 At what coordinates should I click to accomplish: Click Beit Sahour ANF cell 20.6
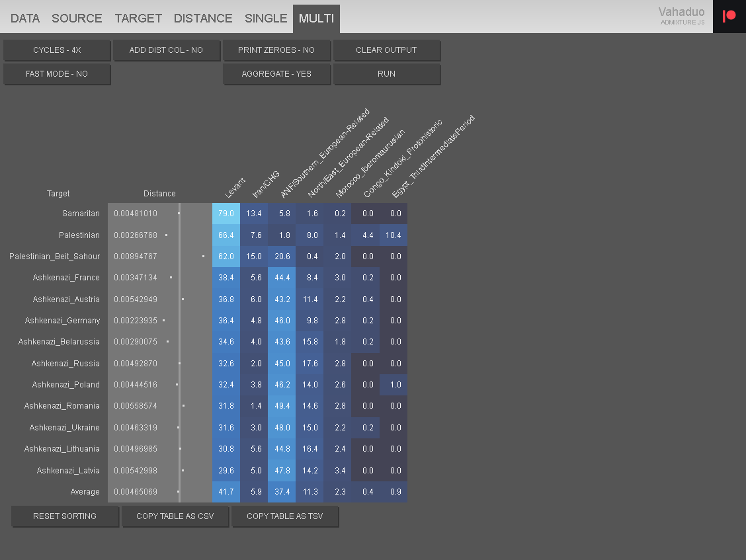pos(282,257)
